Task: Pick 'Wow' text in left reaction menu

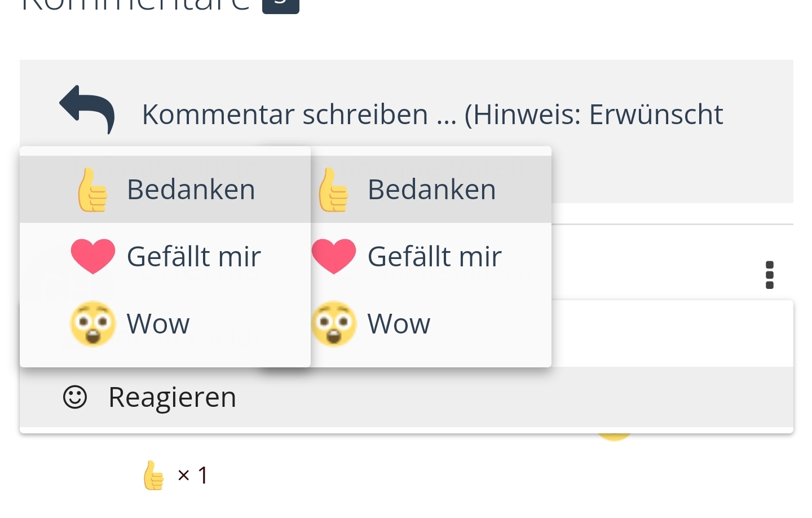Action: (x=158, y=324)
